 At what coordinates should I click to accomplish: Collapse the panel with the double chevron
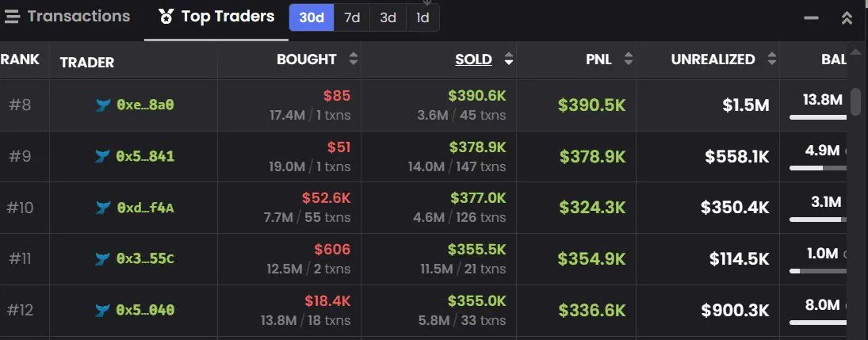[847, 17]
